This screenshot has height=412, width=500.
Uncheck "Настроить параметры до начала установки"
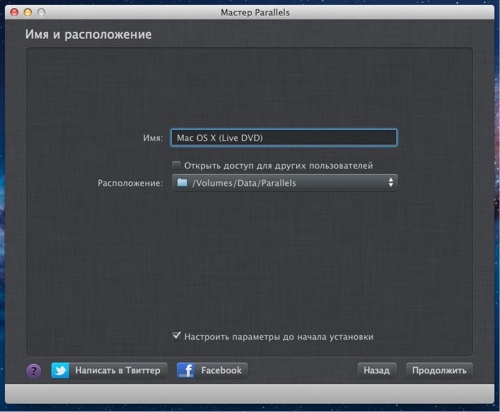click(177, 336)
